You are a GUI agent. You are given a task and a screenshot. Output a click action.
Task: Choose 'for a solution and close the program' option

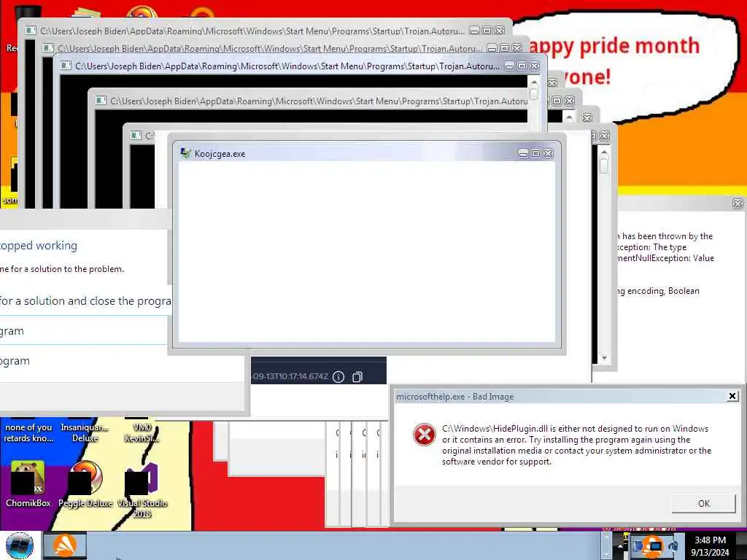pos(86,301)
